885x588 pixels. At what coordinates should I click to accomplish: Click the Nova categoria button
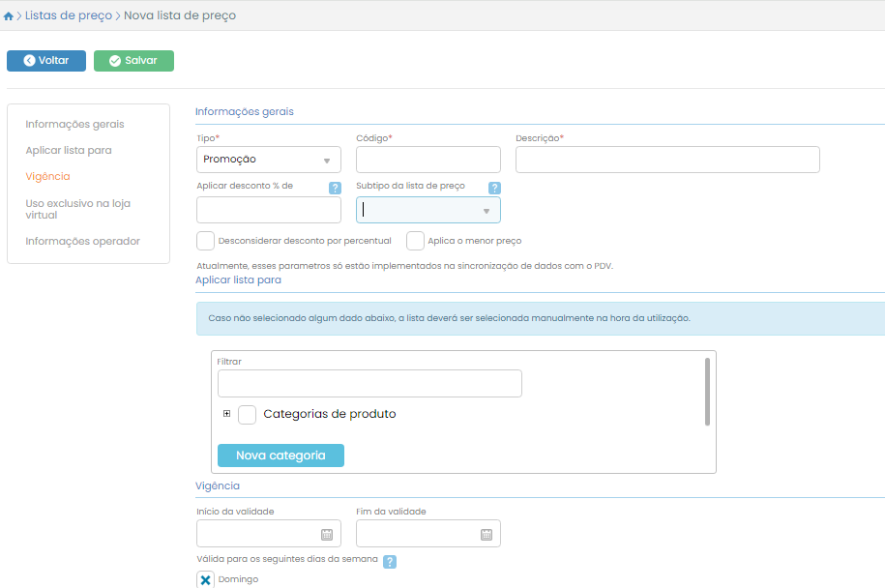(280, 456)
